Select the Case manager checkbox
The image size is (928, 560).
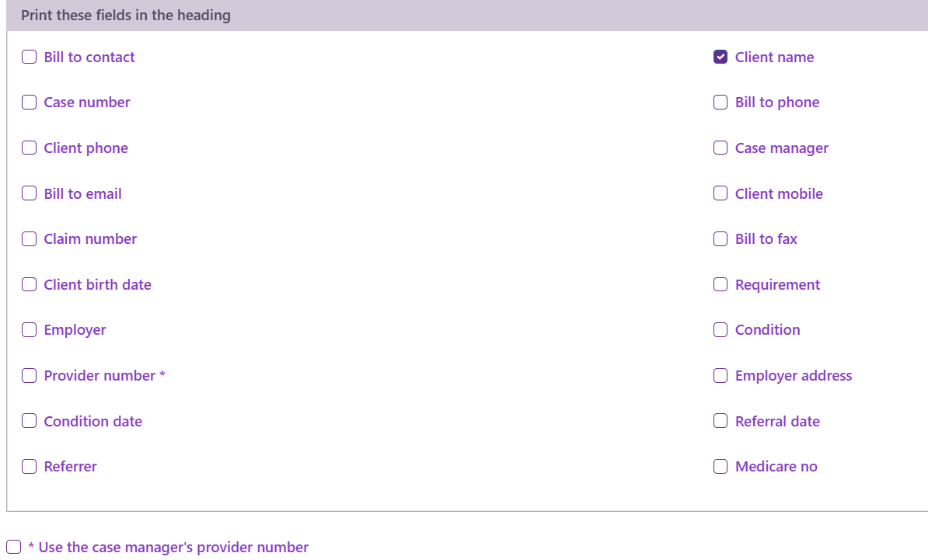pyautogui.click(x=720, y=148)
